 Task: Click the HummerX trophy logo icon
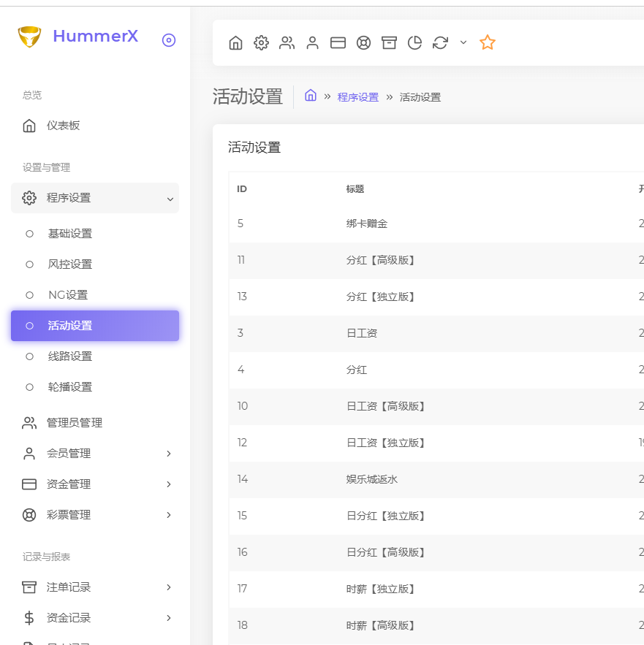[29, 36]
